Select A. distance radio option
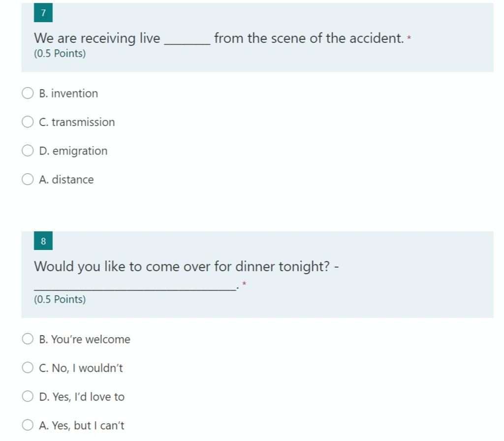Image resolution: width=504 pixels, height=441 pixels. [28, 179]
